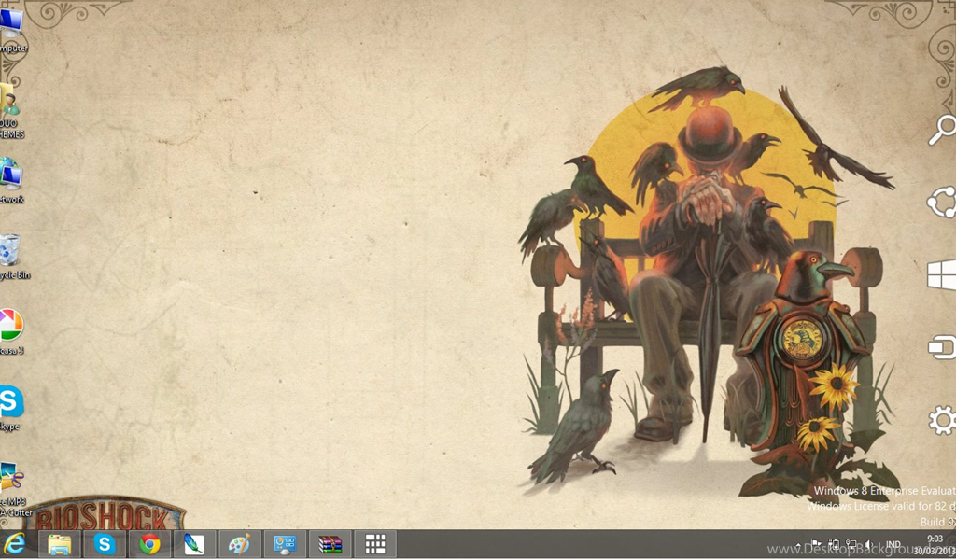Open network status tray icon
956x560 pixels.
[851, 544]
